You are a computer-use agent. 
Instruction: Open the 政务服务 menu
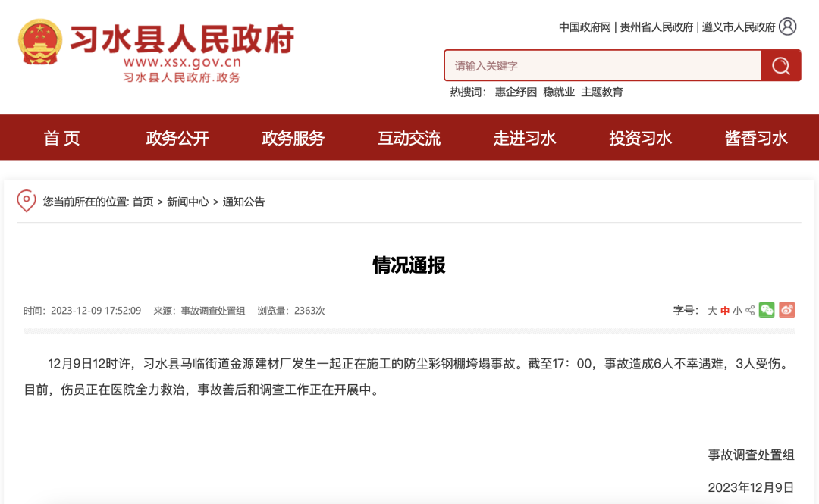(x=293, y=138)
